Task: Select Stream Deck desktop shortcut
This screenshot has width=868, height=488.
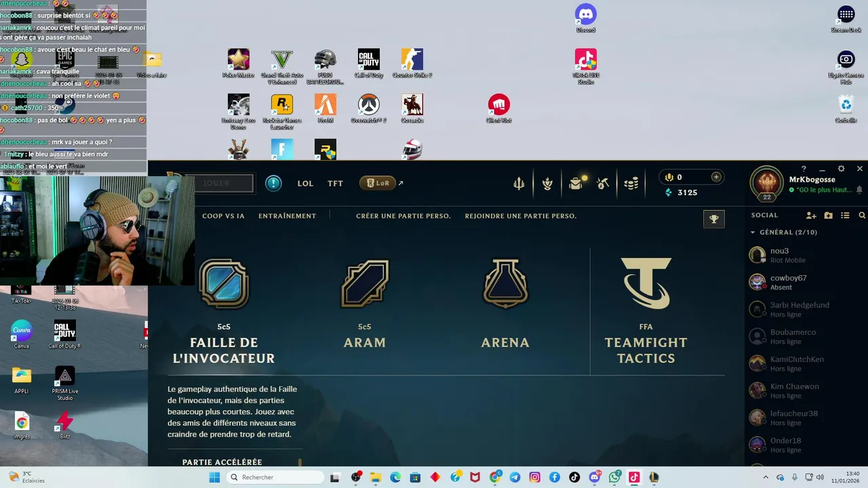Action: click(846, 18)
